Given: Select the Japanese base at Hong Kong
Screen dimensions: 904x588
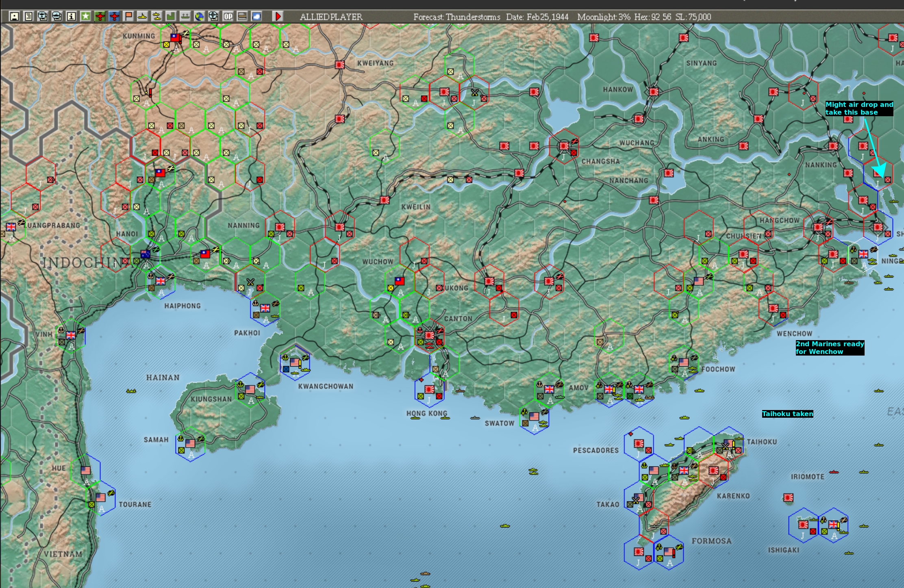Looking at the screenshot, I should click(430, 389).
